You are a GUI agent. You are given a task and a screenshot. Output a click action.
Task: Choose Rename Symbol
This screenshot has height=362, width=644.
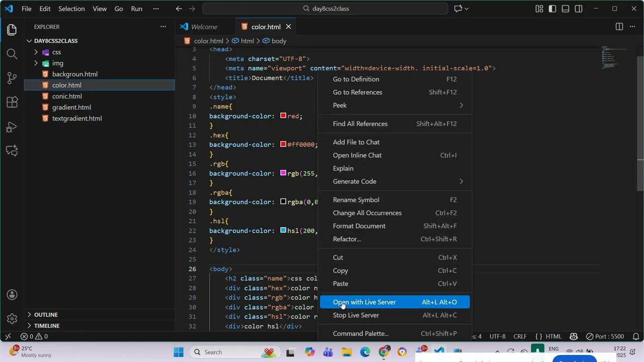[395, 200]
